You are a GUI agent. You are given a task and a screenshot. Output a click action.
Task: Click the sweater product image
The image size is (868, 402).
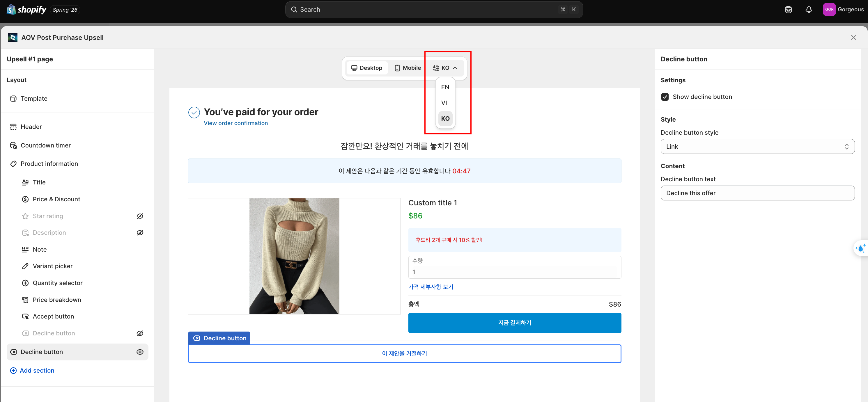[x=294, y=256]
